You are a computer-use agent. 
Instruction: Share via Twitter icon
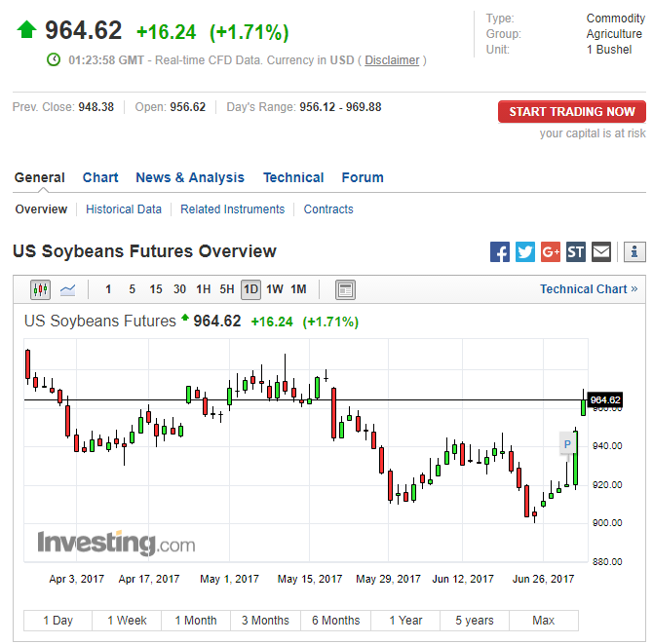[525, 252]
